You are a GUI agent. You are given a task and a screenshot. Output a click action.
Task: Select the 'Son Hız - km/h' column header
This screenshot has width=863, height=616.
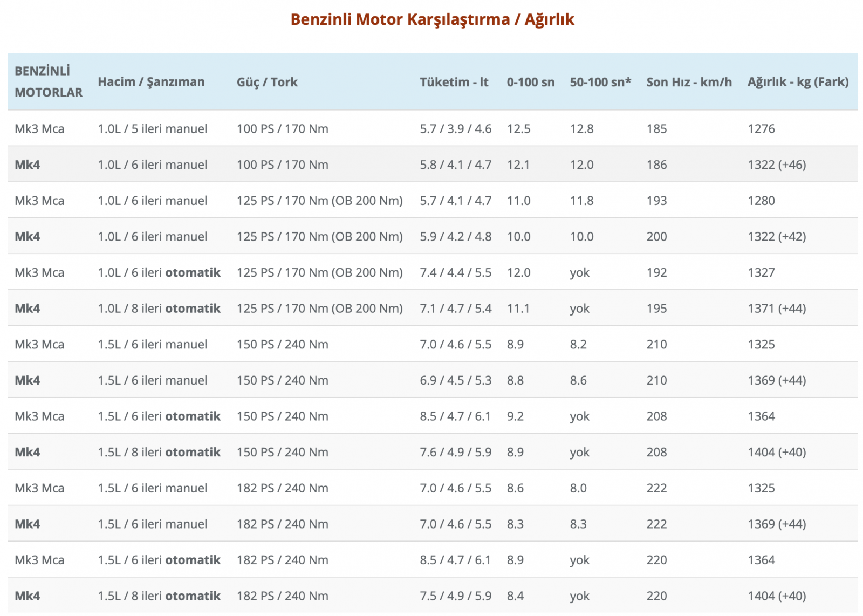(689, 82)
